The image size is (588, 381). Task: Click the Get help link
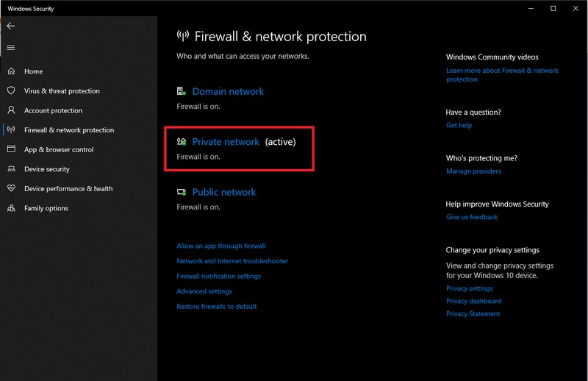[x=459, y=126]
